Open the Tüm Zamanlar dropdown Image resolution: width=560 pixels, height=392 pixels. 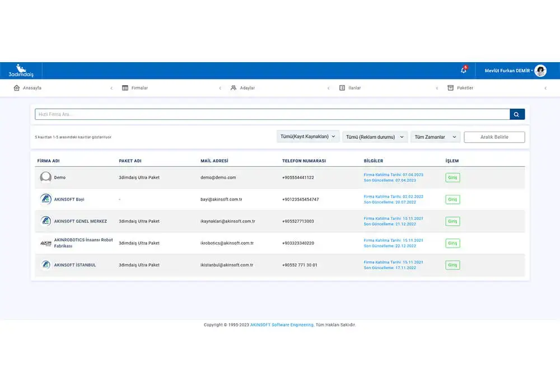[x=435, y=137]
